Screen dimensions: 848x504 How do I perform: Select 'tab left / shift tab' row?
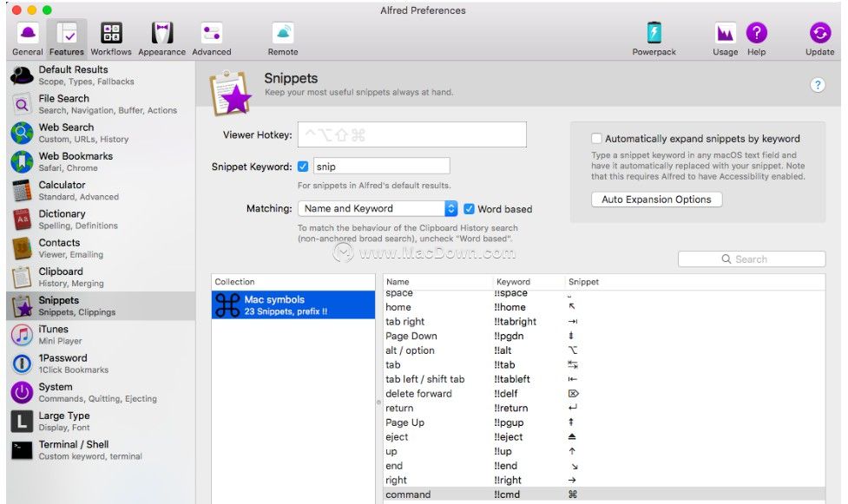click(x=604, y=379)
